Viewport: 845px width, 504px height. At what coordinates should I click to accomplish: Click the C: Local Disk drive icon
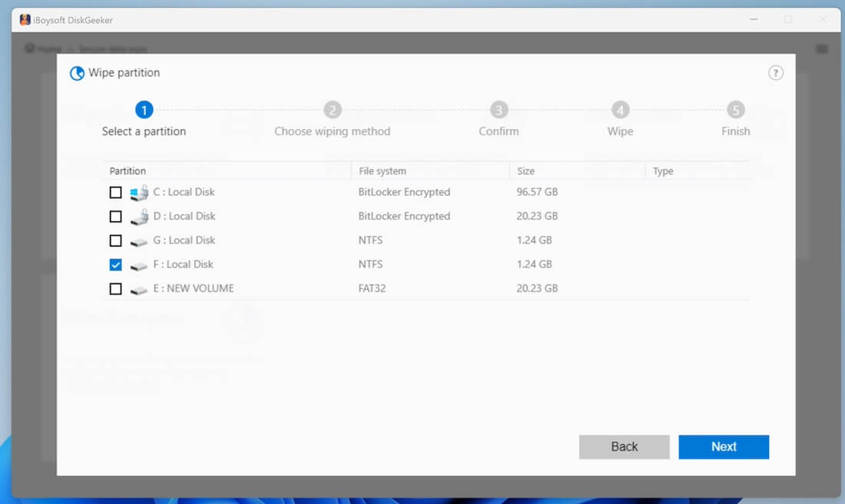[139, 192]
